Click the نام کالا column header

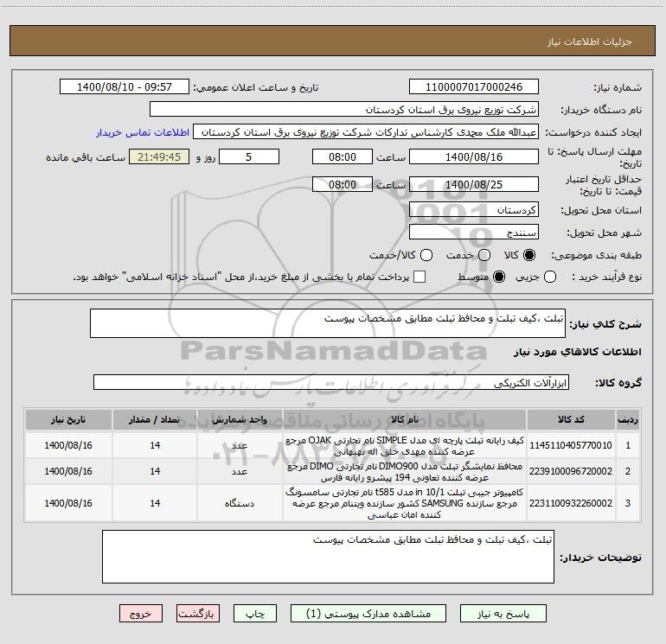tap(405, 419)
